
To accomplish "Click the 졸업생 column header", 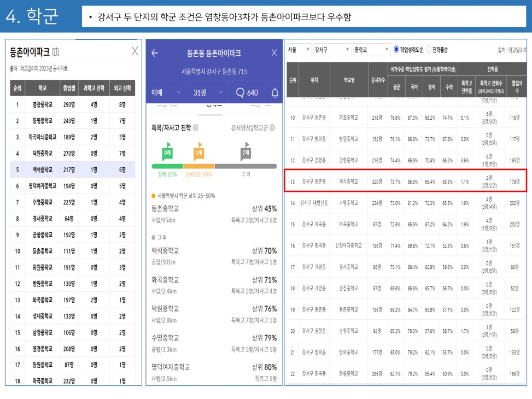I will click(69, 88).
